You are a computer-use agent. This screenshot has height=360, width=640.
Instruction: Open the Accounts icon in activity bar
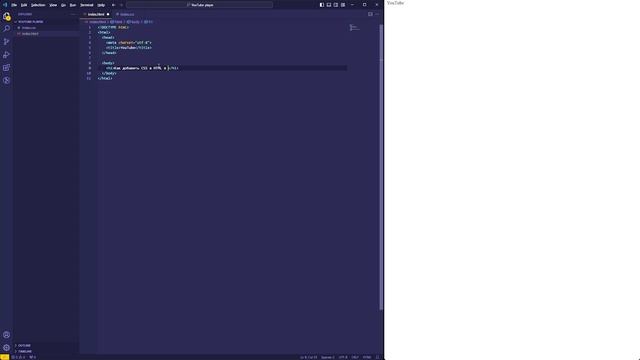tap(6, 335)
